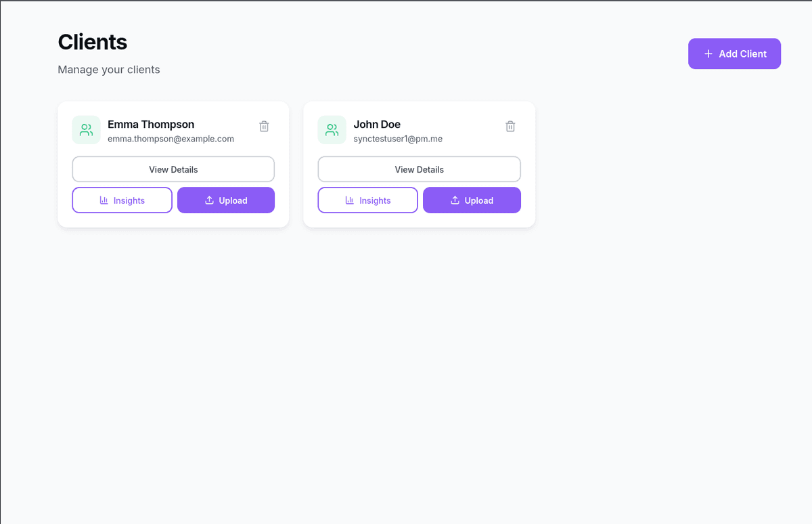The height and width of the screenshot is (524, 812).
Task: View details for John Doe
Action: [x=419, y=169]
